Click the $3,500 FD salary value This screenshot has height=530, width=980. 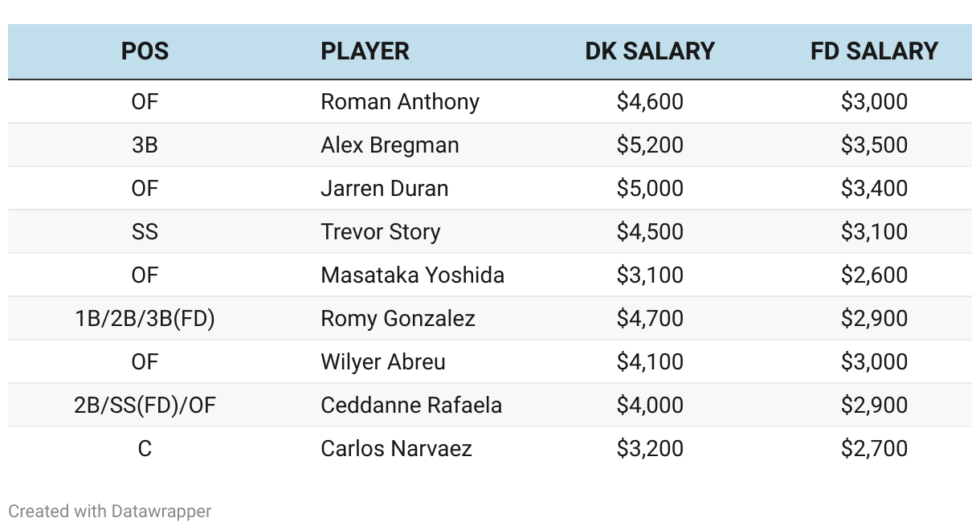(874, 145)
